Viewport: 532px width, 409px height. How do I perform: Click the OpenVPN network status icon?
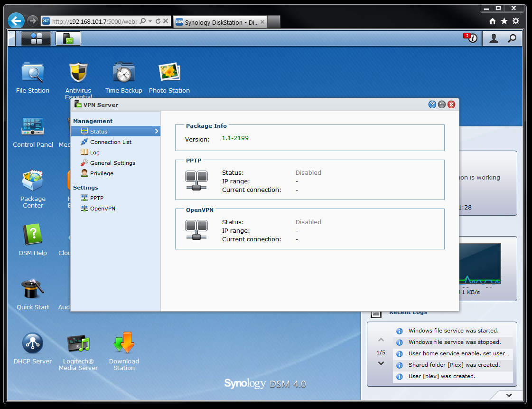[196, 230]
